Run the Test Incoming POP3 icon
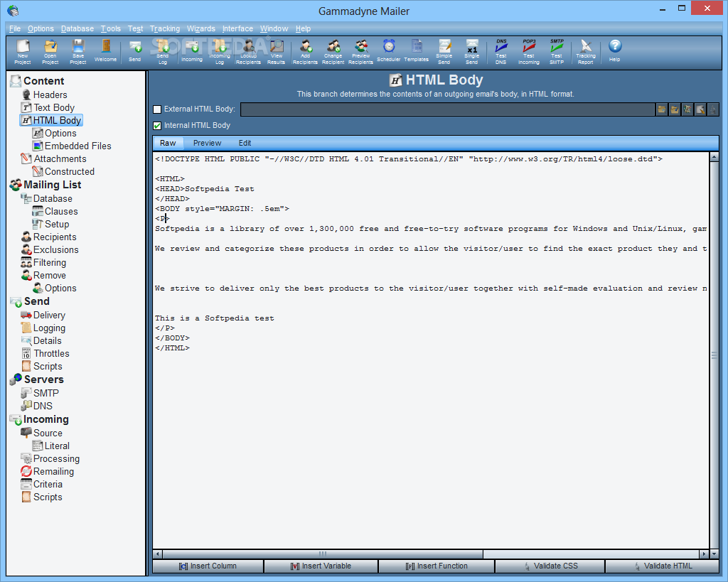This screenshot has height=582, width=728. [x=529, y=51]
